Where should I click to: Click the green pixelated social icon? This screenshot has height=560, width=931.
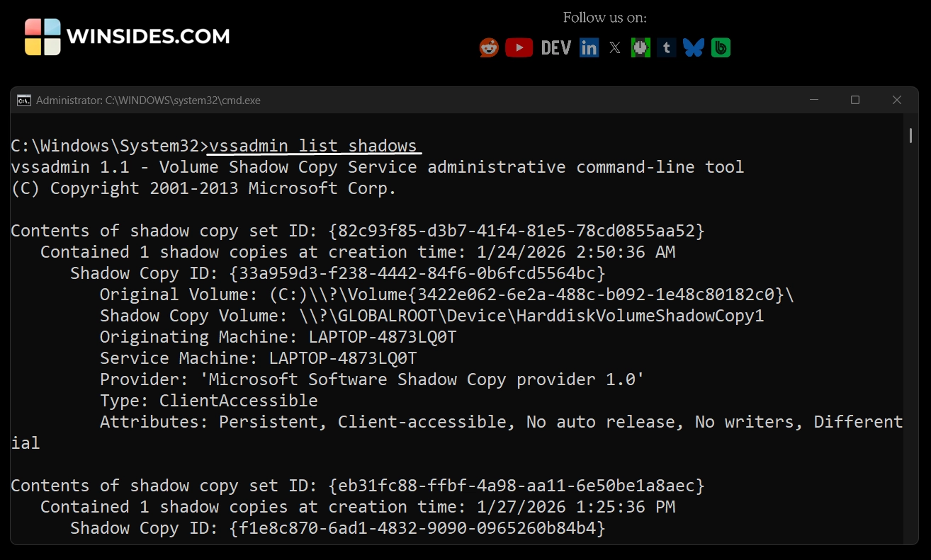641,47
